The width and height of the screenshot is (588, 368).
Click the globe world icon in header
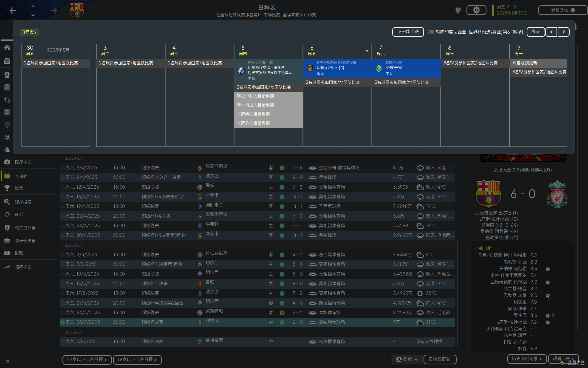click(458, 10)
